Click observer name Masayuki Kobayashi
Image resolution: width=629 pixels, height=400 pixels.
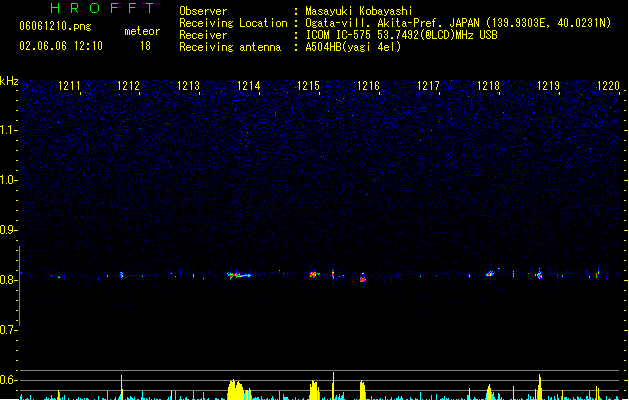click(359, 11)
